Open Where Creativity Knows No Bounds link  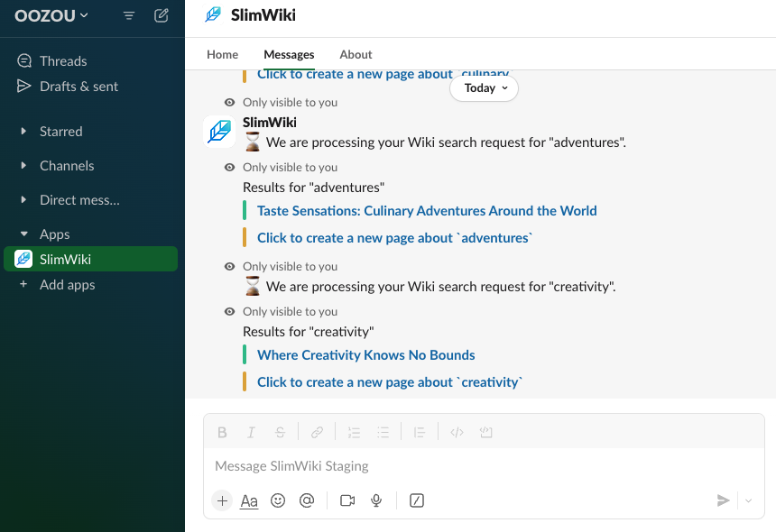365,354
